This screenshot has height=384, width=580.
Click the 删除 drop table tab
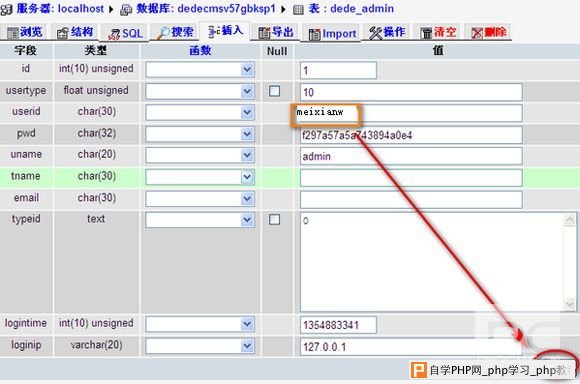click(x=489, y=33)
